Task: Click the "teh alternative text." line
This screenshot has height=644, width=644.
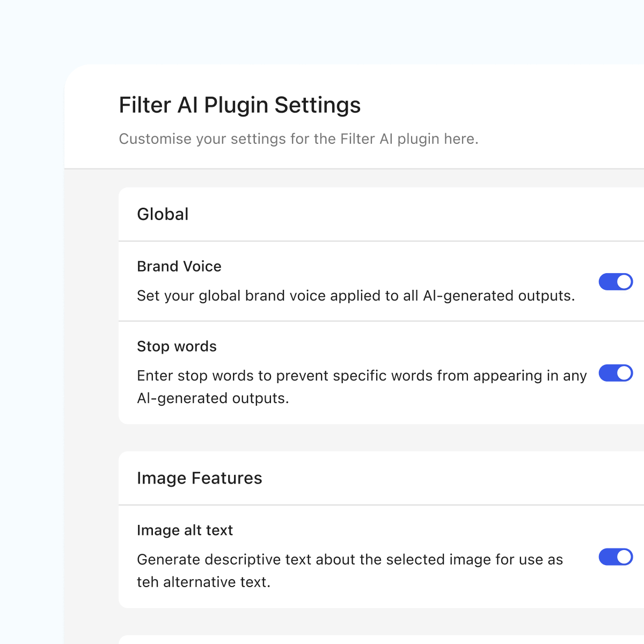Action: [203, 582]
